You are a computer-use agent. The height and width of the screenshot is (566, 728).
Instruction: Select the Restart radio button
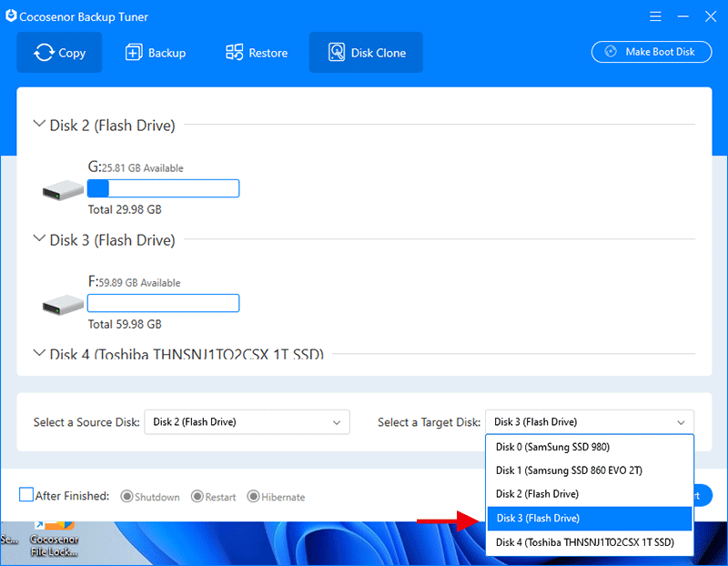[197, 496]
